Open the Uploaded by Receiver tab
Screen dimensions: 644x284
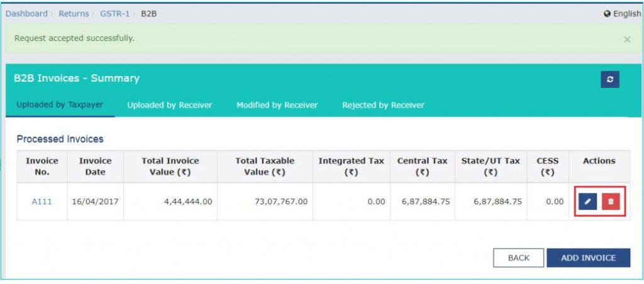click(169, 105)
